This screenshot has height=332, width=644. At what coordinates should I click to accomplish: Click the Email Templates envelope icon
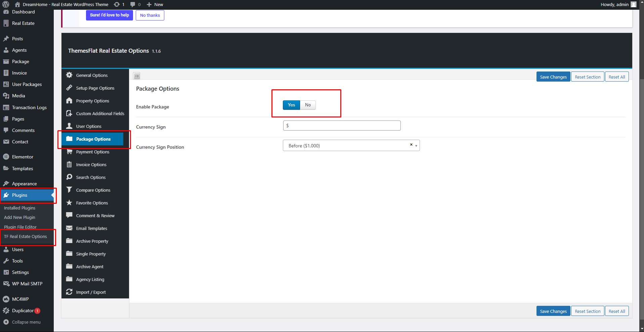coord(69,228)
